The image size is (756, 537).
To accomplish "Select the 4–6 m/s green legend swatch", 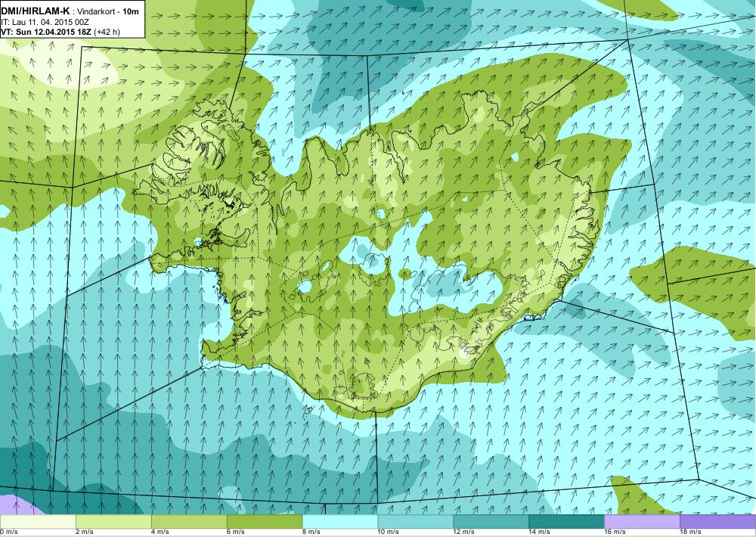I will point(189,522).
